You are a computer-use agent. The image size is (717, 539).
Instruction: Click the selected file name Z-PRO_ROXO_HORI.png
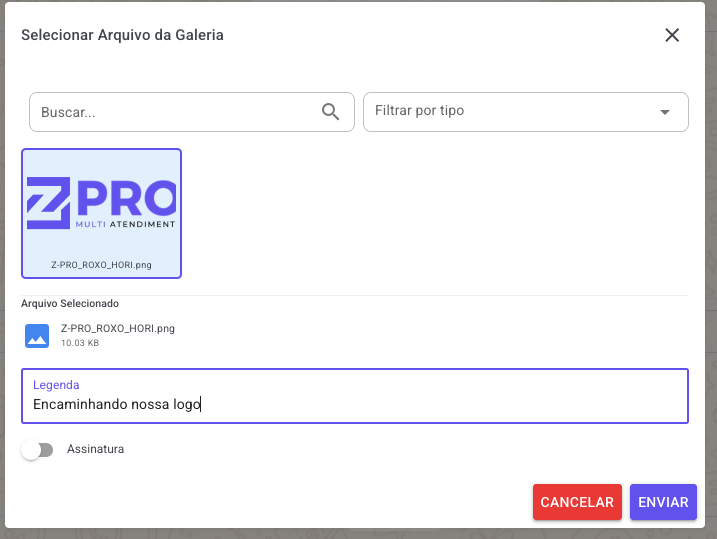pyautogui.click(x=118, y=328)
